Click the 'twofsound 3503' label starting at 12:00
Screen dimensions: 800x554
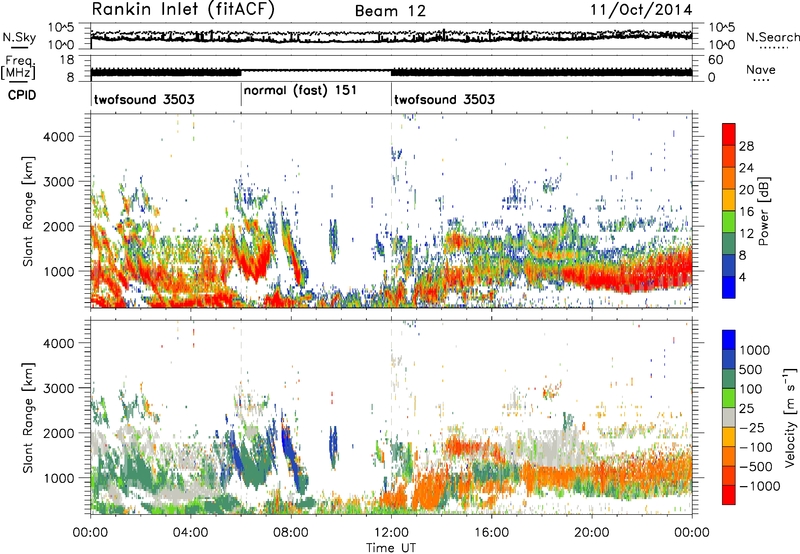[444, 99]
